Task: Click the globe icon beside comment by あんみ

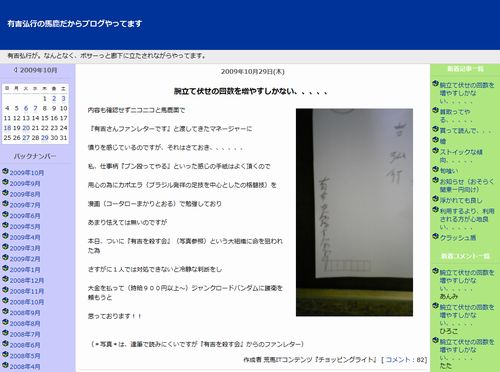Action: (435, 271)
